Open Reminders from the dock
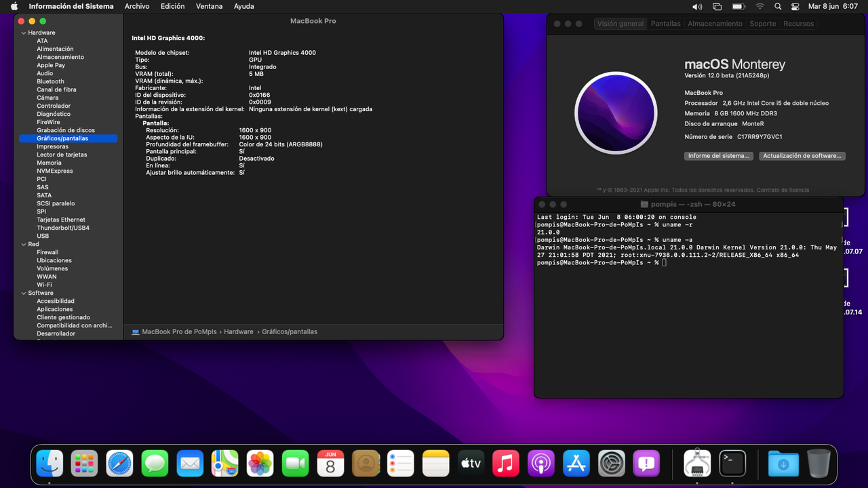Viewport: 868px width, 488px height. point(401,464)
